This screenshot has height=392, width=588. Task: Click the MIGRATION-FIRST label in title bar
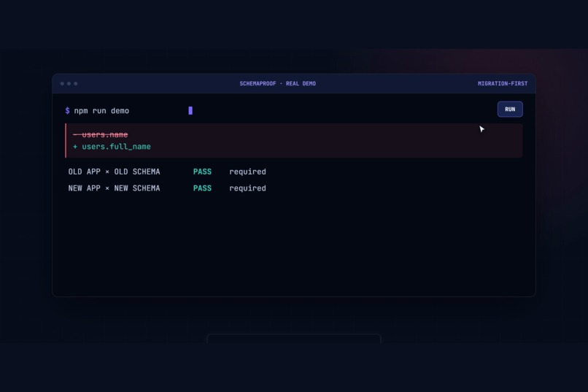(503, 83)
